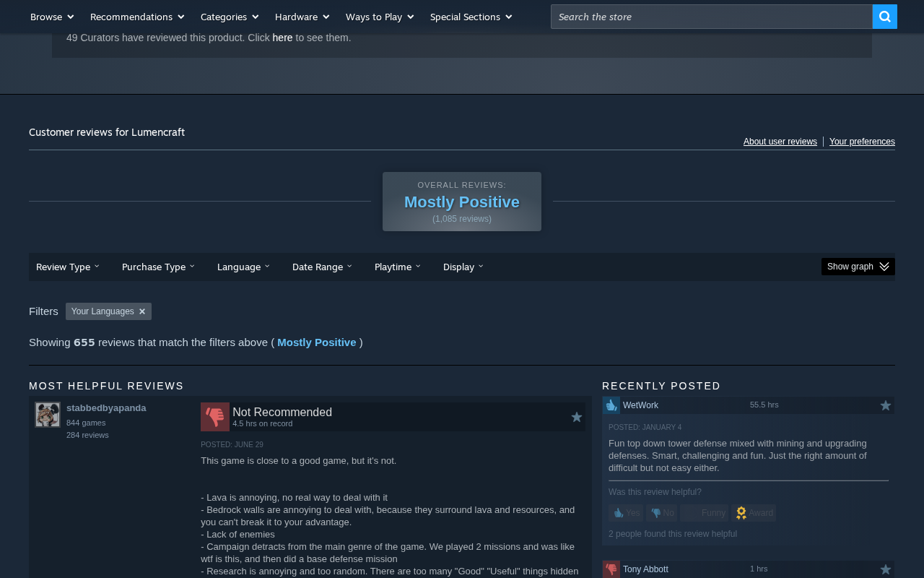
Task: Mark WetWork's review as Funny
Action: coord(705,513)
